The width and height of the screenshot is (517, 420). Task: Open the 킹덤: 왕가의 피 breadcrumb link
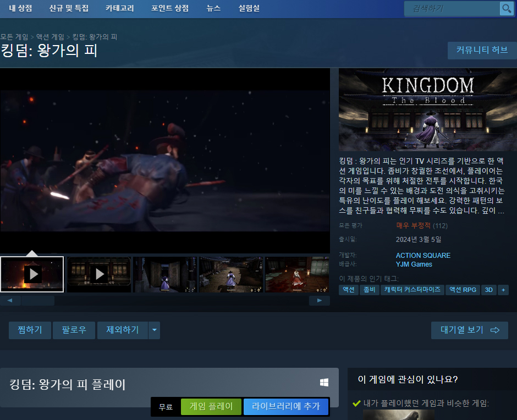click(95, 37)
